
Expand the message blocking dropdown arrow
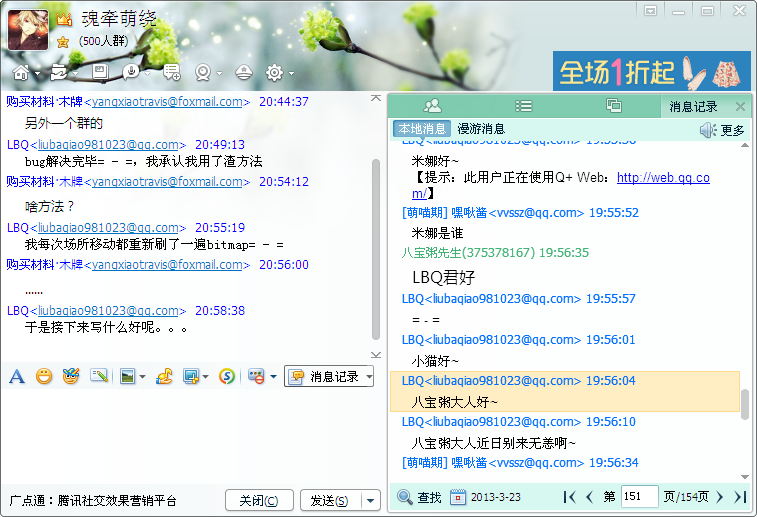click(x=273, y=377)
